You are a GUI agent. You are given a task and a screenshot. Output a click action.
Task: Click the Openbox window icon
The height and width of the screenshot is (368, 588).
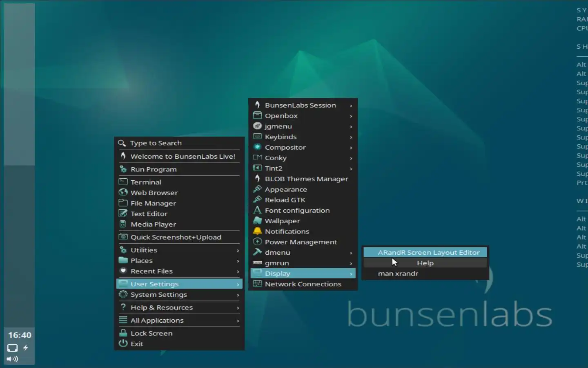[x=257, y=115]
